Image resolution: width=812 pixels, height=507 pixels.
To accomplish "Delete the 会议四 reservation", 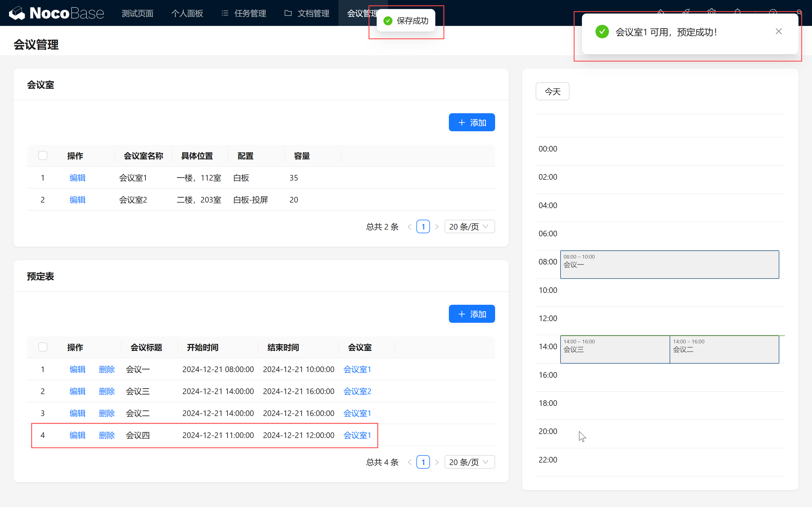I will 107,435.
